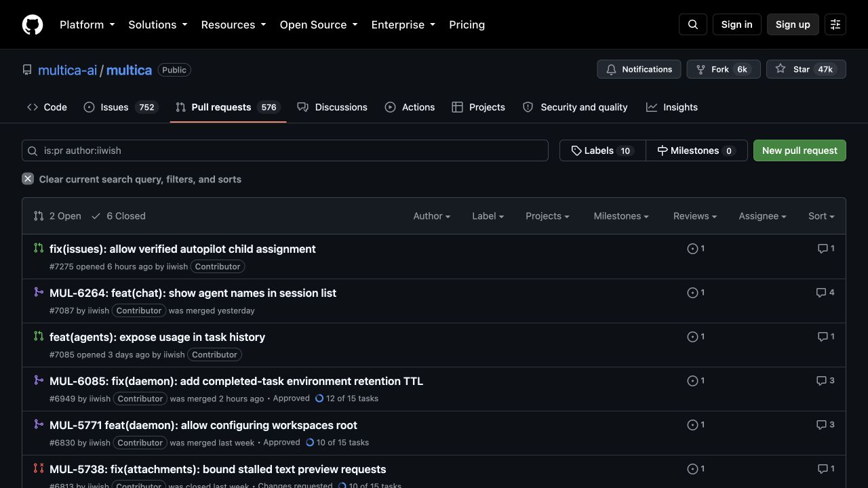Open the Projects filter dropdown
The image size is (868, 488).
547,216
